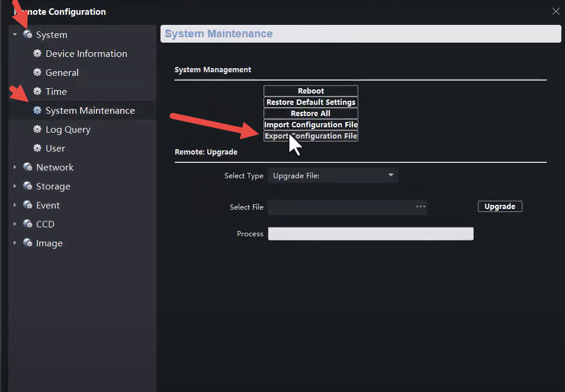This screenshot has width=565, height=392.
Task: Expand the Image tree section arrow
Action: 15,243
